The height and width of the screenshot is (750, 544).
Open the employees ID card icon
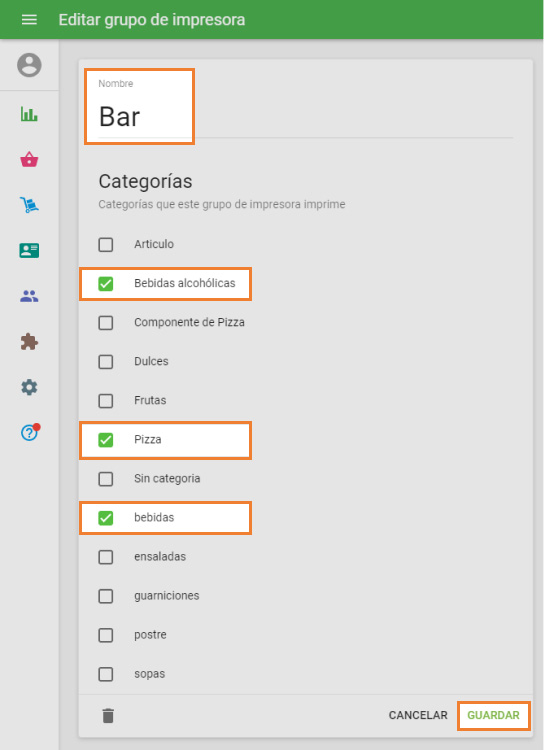pos(29,250)
